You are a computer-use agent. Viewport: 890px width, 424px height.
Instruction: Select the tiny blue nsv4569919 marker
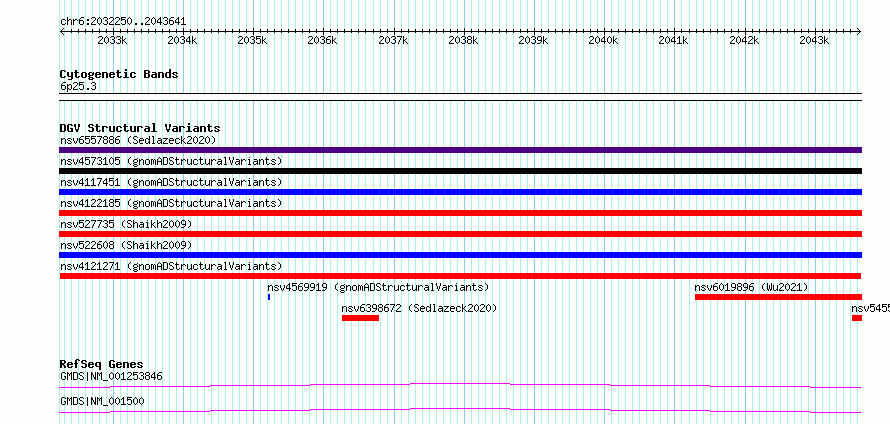click(268, 297)
